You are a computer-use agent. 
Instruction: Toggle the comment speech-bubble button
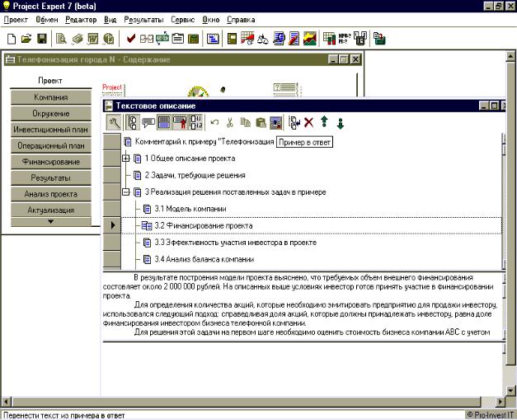(148, 123)
